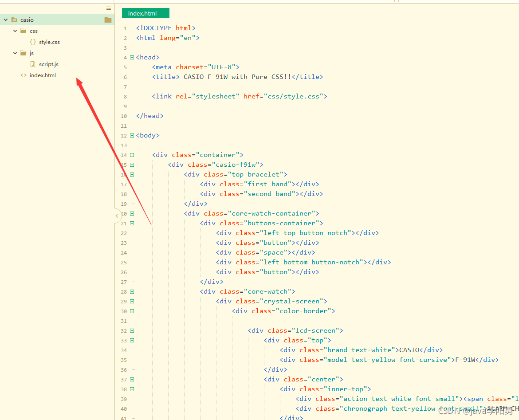Click the index.html angle-bracket file icon
Image resolution: width=519 pixels, height=420 pixels.
pyautogui.click(x=24, y=75)
